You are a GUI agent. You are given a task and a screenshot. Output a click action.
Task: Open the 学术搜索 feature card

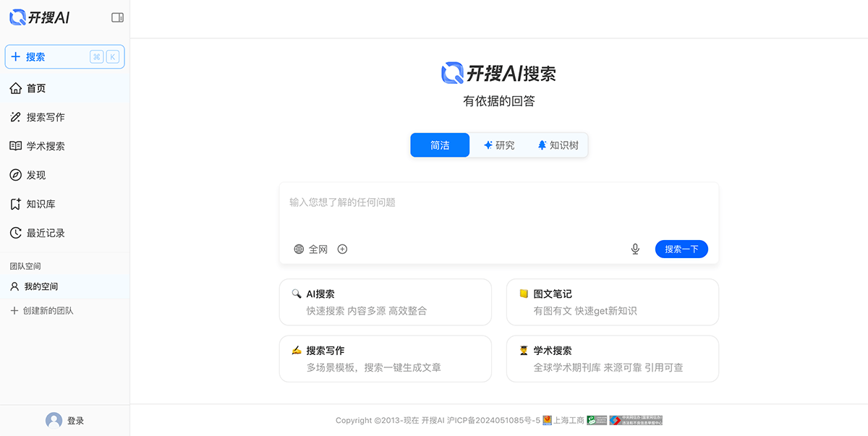[613, 359]
